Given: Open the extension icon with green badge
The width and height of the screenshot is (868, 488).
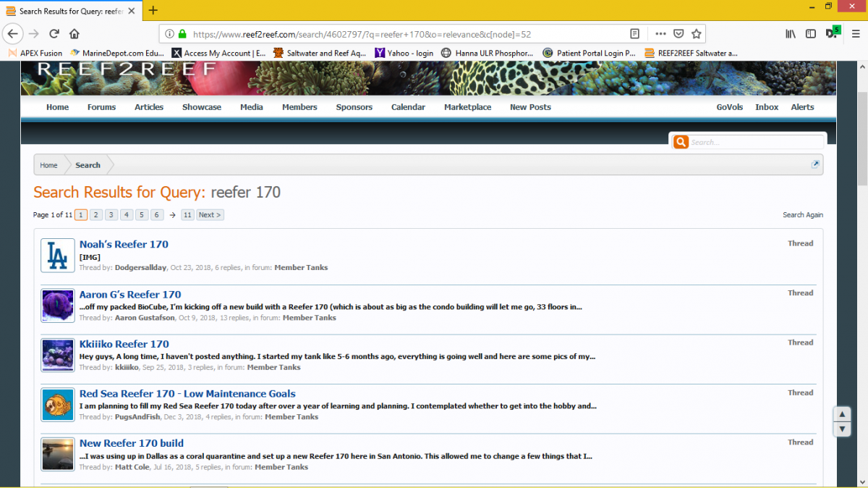Looking at the screenshot, I should (x=832, y=33).
